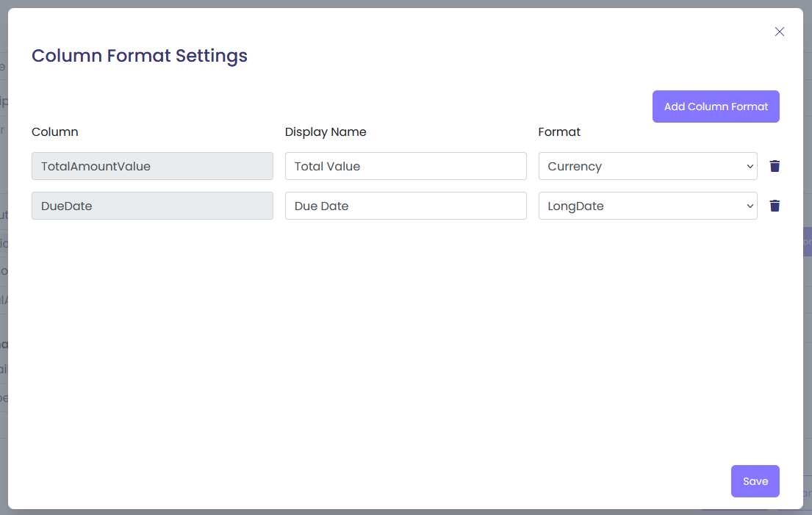This screenshot has height=515, width=812.
Task: Select the TotalAmountValue column field
Action: point(152,166)
